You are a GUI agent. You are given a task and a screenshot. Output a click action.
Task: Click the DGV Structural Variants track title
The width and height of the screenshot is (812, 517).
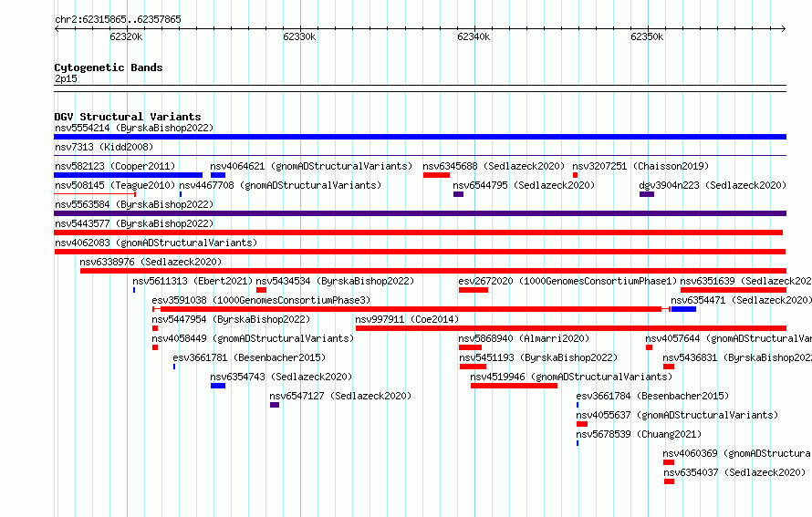128,117
